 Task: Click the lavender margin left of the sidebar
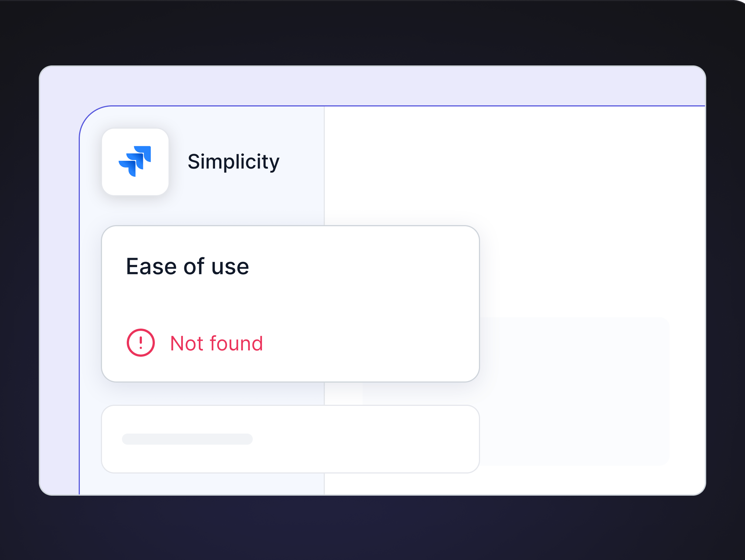59,296
